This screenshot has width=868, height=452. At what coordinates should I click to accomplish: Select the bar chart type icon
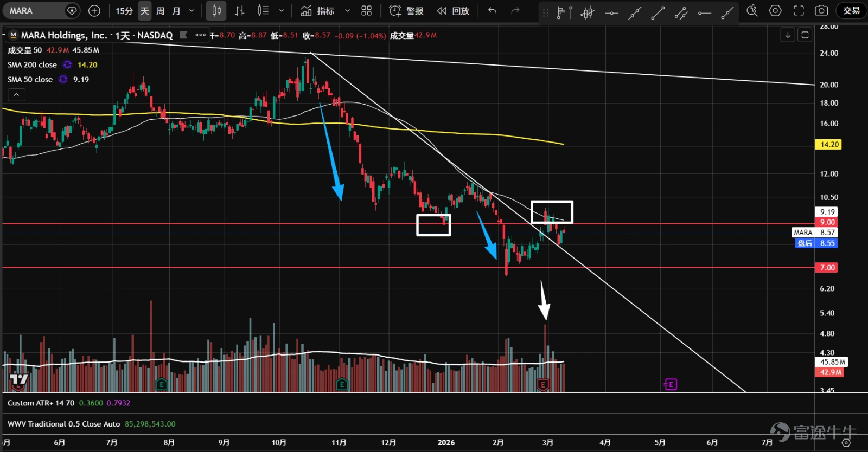coord(239,11)
